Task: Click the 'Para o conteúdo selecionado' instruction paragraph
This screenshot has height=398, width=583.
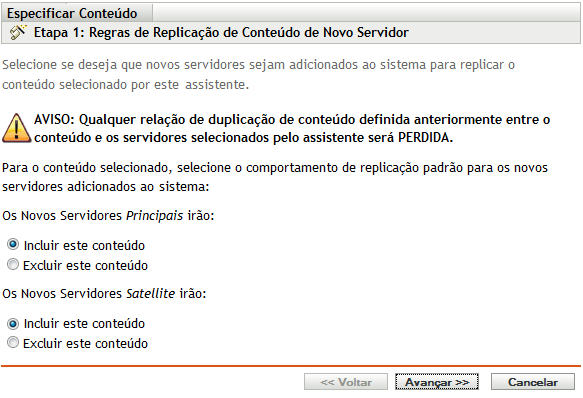Action: click(x=275, y=177)
